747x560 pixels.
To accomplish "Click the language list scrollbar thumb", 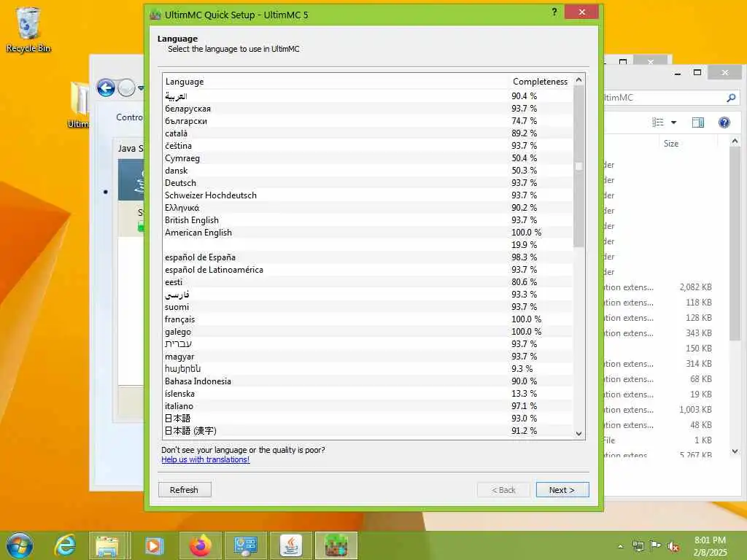I will (578, 166).
